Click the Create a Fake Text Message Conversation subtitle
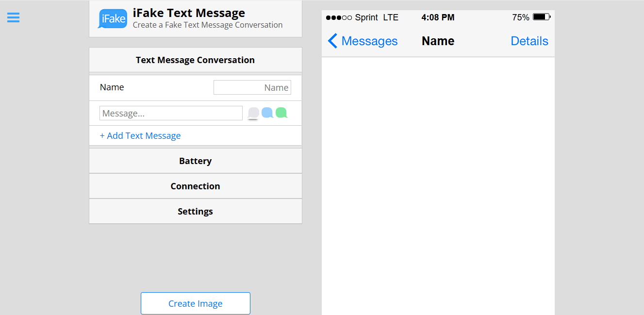644x315 pixels. [x=208, y=25]
